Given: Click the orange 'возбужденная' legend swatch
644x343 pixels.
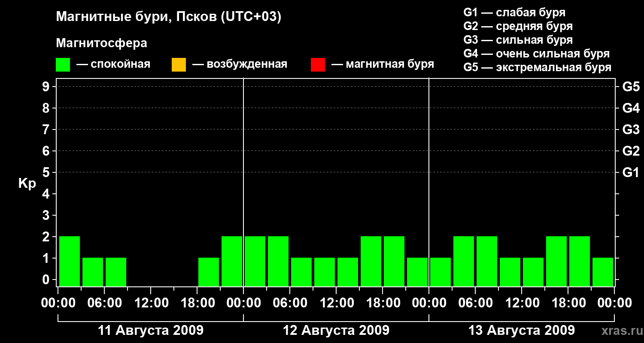Looking at the screenshot, I should 179,65.
